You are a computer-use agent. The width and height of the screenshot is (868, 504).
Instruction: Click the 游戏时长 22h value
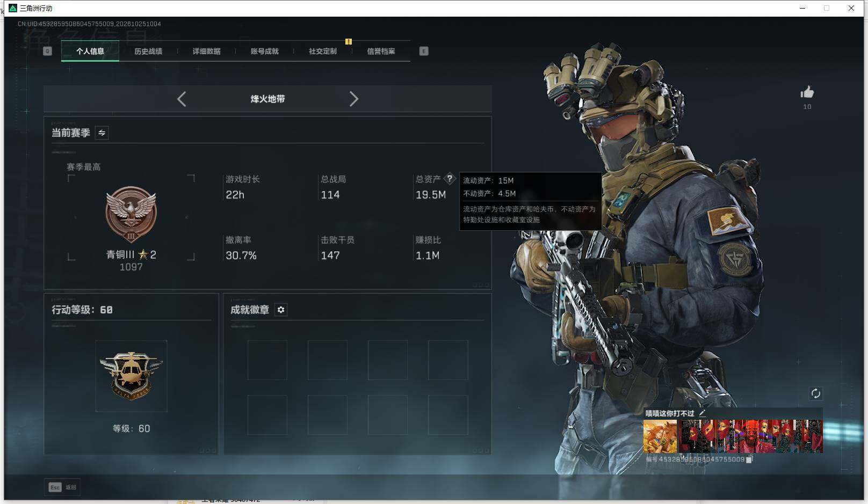pos(235,195)
